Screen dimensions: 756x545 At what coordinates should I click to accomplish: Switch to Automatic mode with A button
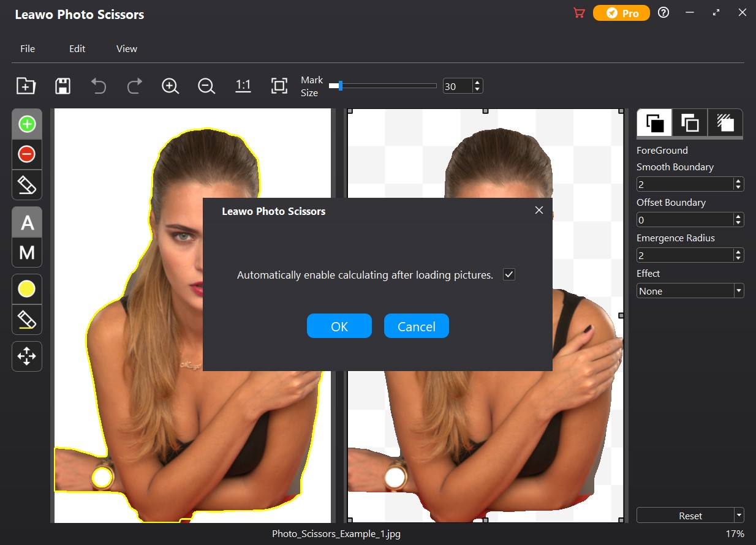pyautogui.click(x=27, y=223)
